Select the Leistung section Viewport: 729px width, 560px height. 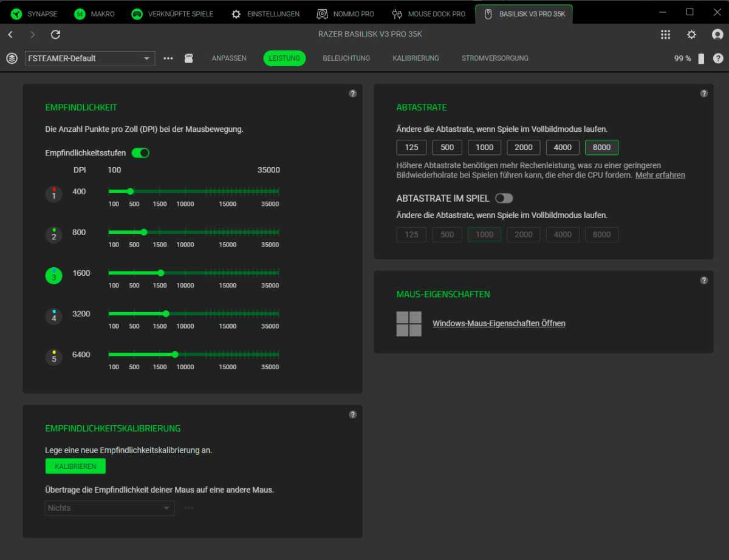point(284,58)
